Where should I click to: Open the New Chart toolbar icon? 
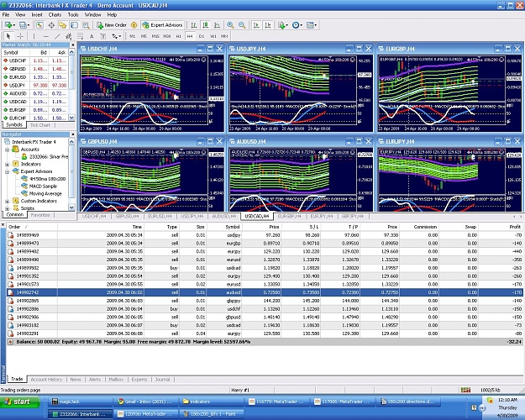coord(8,25)
